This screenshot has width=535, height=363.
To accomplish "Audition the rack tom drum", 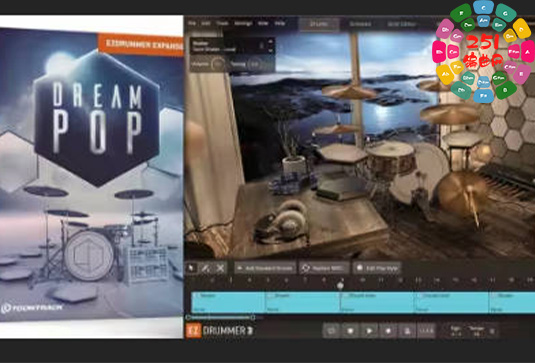I will point(391,160).
